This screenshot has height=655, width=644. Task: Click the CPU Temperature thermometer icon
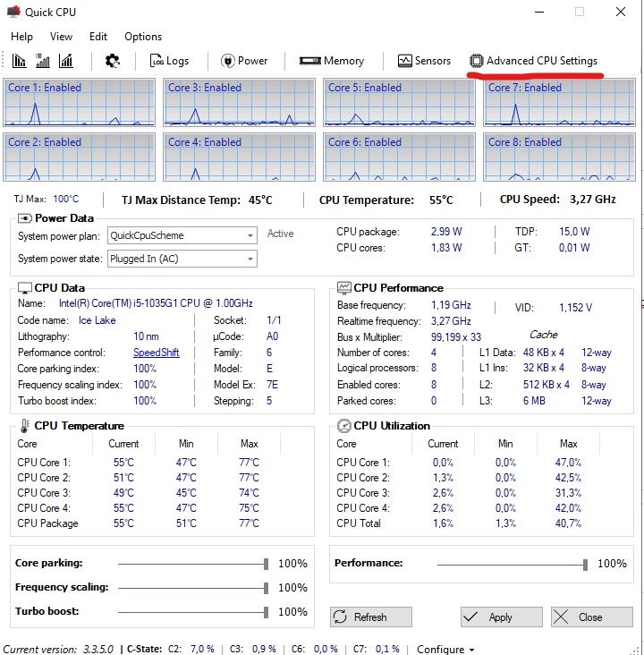pyautogui.click(x=25, y=426)
